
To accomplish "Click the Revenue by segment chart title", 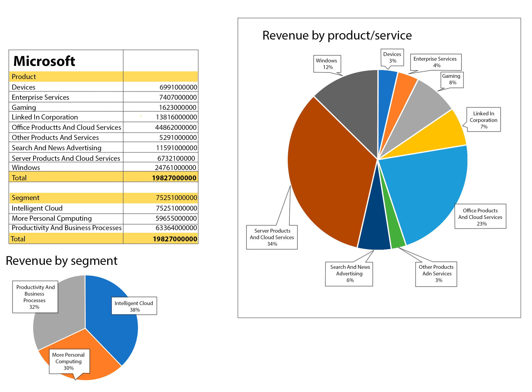I will coord(62,261).
